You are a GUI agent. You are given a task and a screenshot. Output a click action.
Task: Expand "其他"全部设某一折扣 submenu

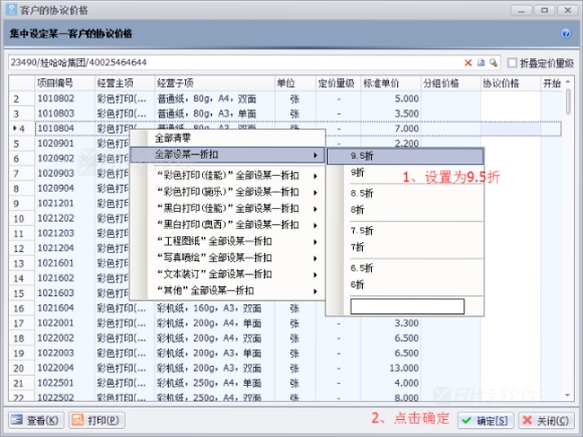(x=227, y=290)
